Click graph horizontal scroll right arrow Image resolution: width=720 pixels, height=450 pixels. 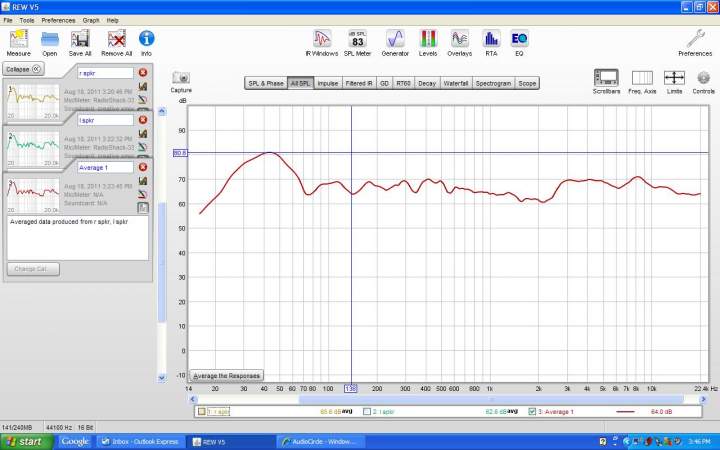coord(703,399)
